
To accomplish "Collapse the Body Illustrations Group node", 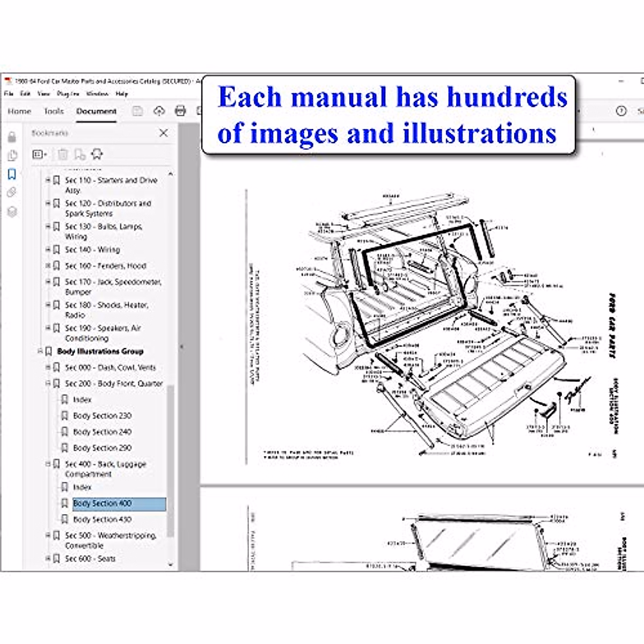I will tap(40, 352).
